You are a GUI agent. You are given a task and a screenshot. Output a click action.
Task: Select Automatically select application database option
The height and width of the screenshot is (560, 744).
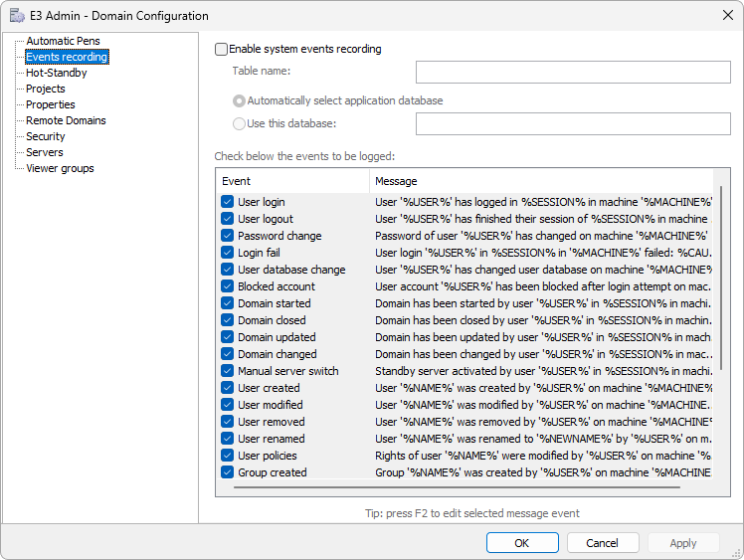click(239, 100)
